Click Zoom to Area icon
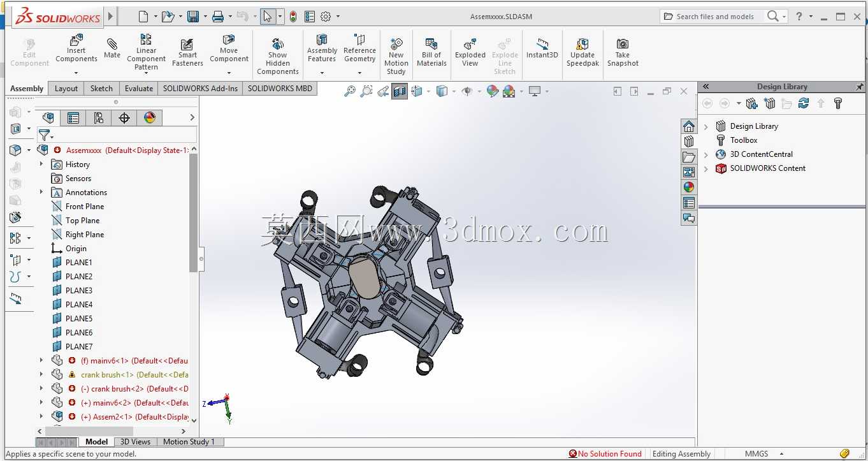This screenshot has width=868, height=461. point(366,91)
